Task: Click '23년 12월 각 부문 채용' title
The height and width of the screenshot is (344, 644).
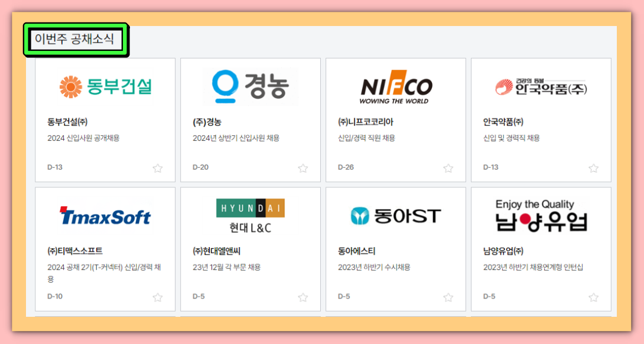Action: [227, 267]
